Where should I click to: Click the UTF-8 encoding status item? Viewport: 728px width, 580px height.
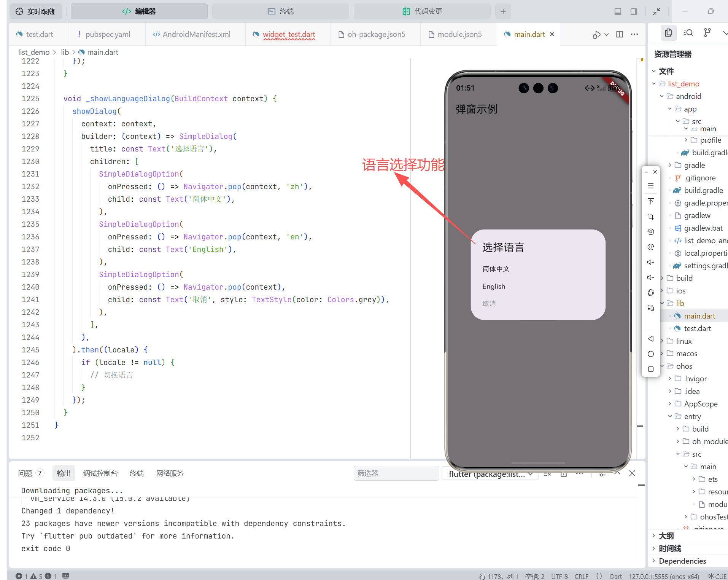pos(560,576)
